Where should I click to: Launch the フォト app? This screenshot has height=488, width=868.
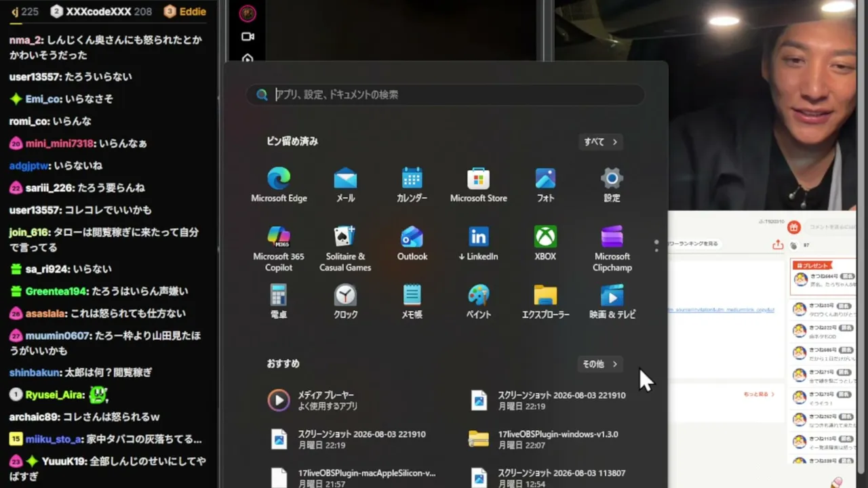pyautogui.click(x=545, y=184)
